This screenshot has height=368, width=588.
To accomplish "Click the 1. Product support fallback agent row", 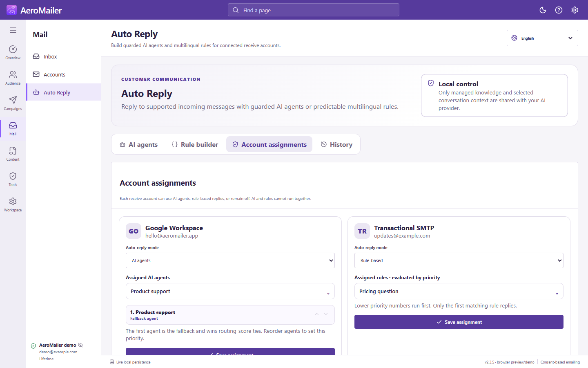I will (230, 315).
